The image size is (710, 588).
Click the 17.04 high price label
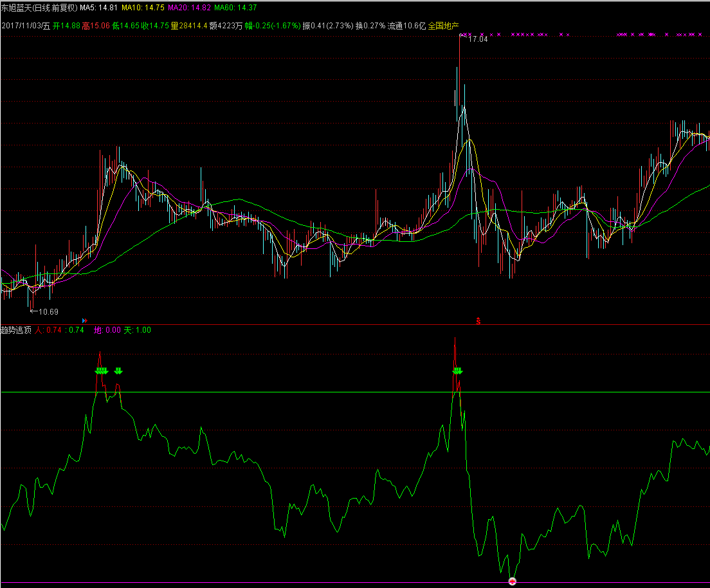pos(478,39)
